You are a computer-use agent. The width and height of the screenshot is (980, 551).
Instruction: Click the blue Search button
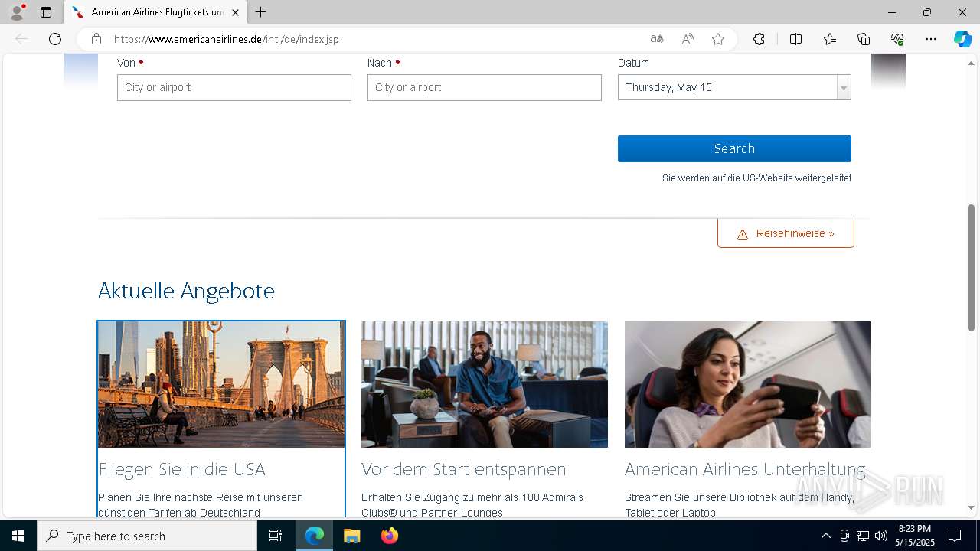pos(734,148)
